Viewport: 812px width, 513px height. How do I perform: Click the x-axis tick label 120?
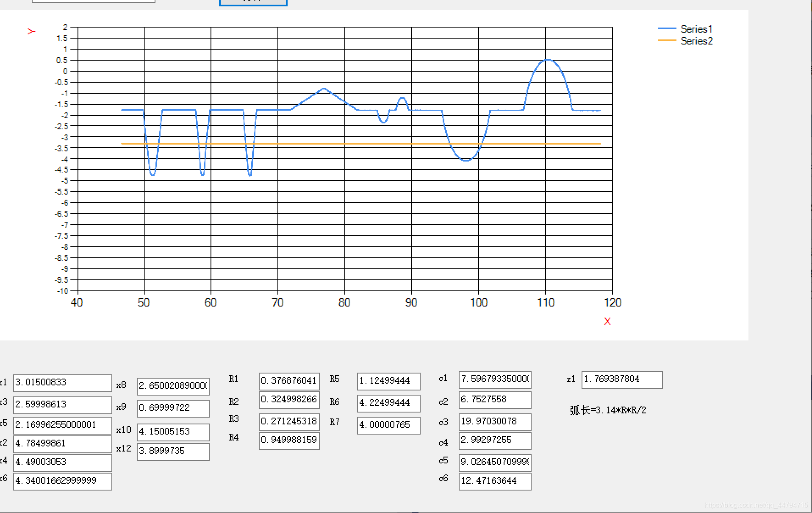pyautogui.click(x=612, y=302)
